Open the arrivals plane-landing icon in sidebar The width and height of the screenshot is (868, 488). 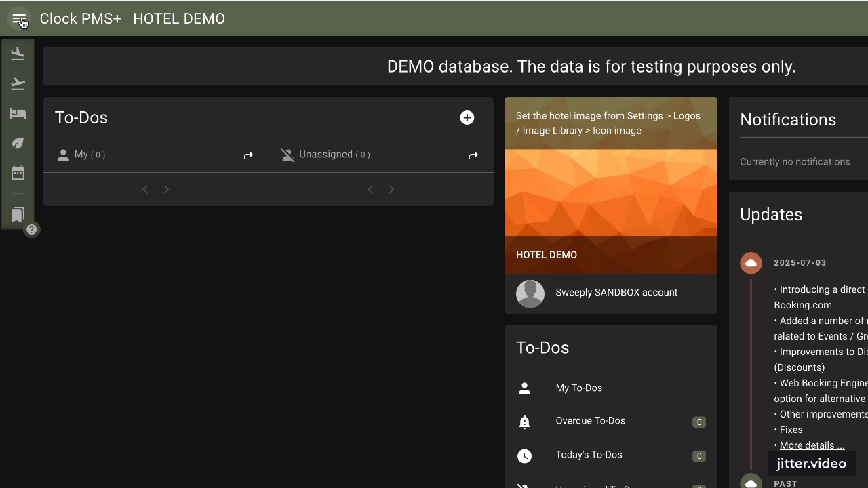click(x=18, y=54)
